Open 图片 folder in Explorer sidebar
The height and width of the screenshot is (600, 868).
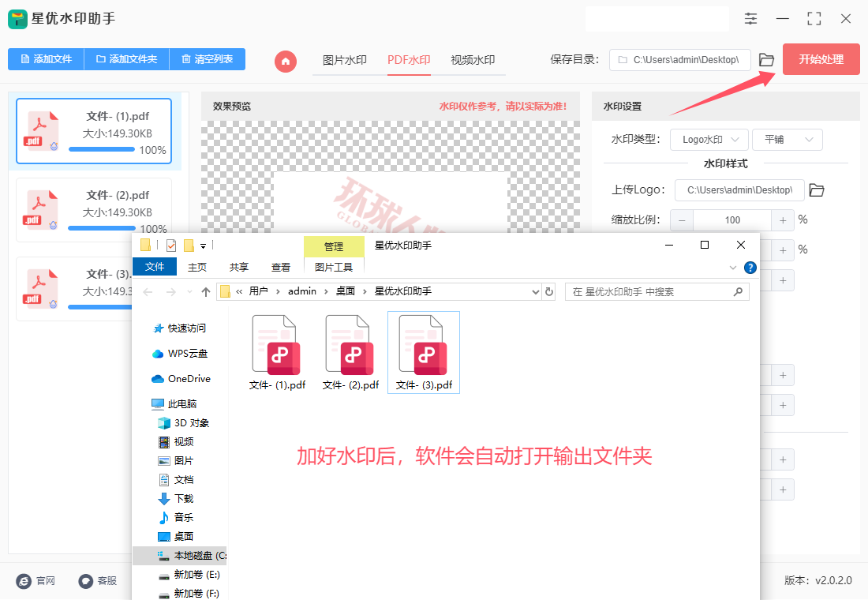coord(176,461)
